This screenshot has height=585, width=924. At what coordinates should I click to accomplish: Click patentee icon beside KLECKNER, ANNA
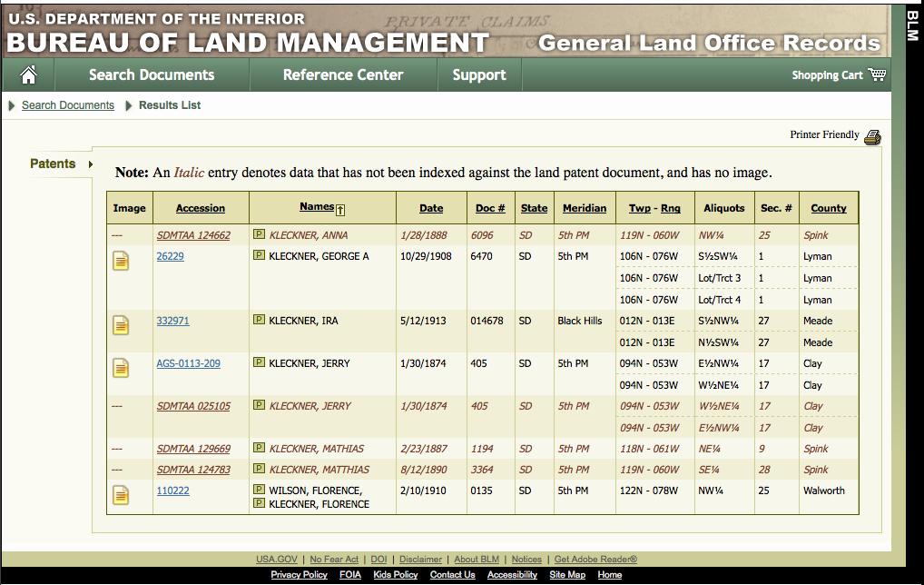coord(259,235)
